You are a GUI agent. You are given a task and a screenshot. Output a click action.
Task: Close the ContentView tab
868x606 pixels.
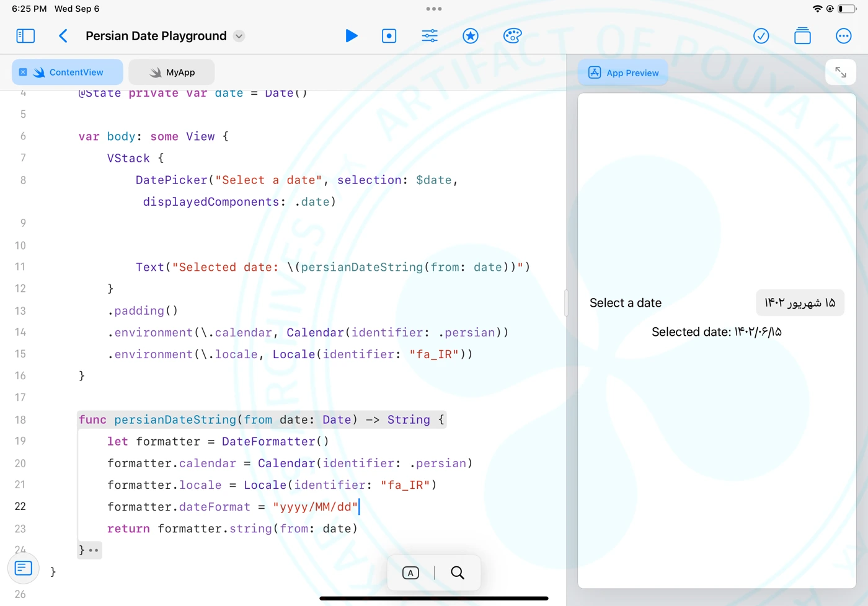tap(23, 72)
